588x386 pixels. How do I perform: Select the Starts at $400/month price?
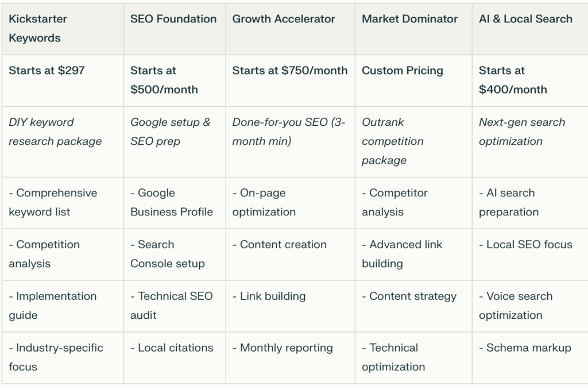pos(513,80)
